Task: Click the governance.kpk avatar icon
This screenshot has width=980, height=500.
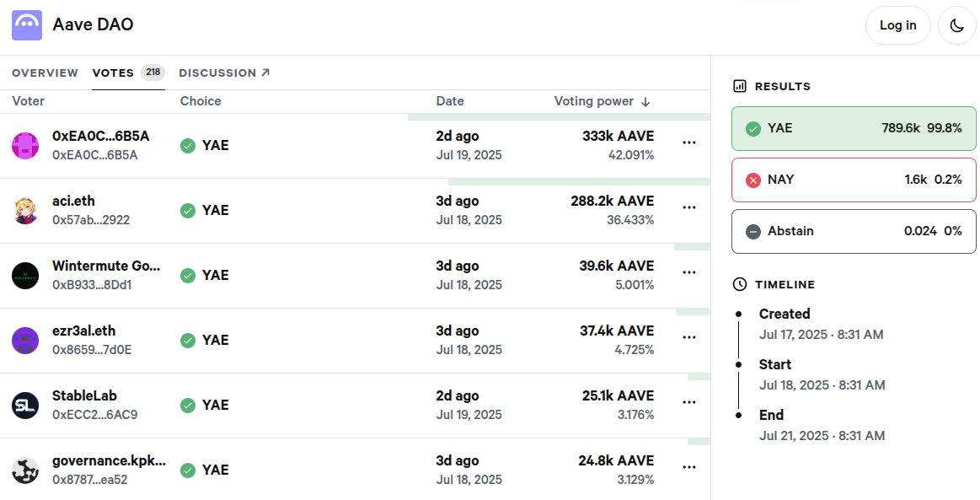Action: coord(25,470)
